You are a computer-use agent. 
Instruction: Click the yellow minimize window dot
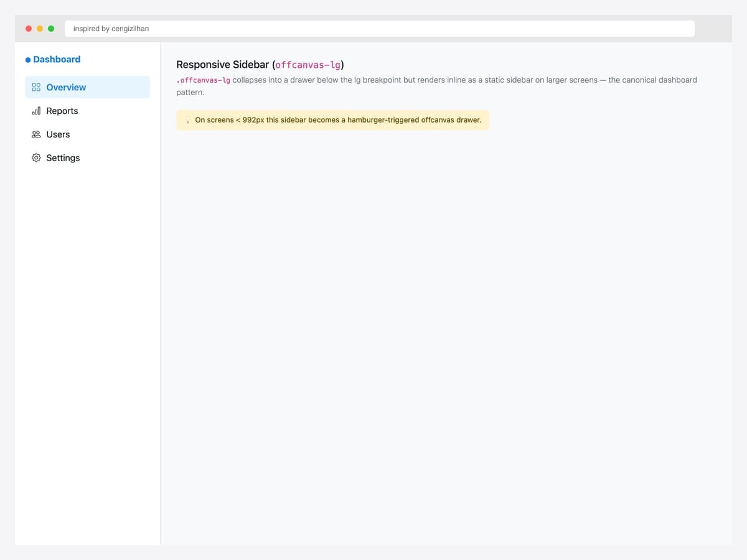pyautogui.click(x=40, y=29)
